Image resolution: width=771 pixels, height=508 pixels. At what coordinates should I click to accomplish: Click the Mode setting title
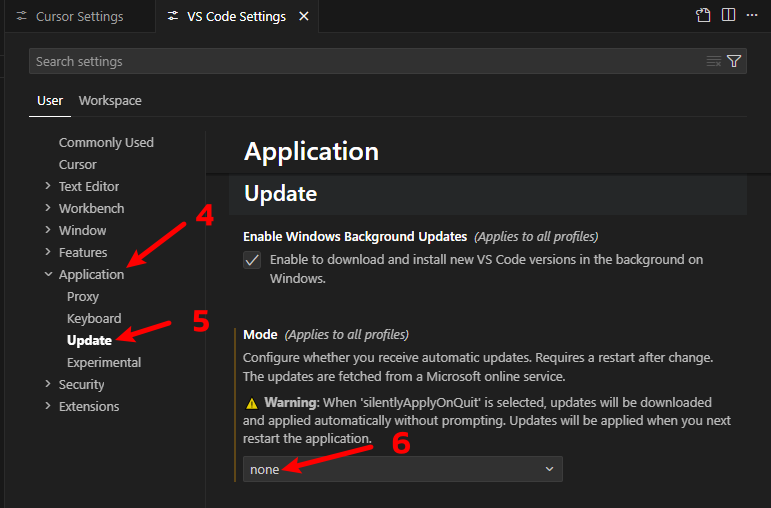click(x=260, y=334)
